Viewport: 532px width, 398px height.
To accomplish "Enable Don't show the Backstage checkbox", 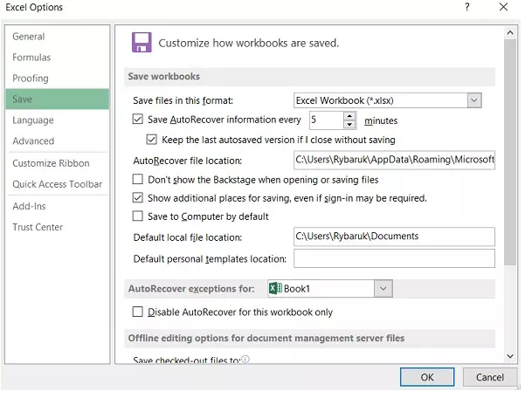I will (137, 179).
